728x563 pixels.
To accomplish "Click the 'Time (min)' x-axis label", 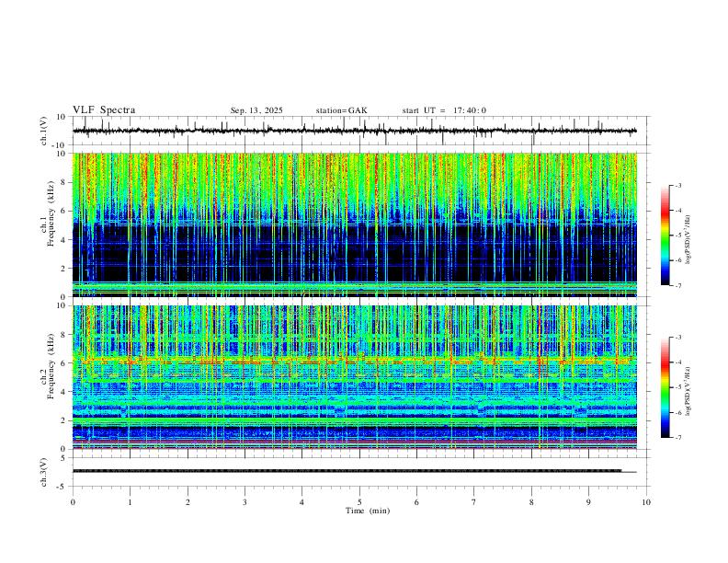I will (368, 511).
